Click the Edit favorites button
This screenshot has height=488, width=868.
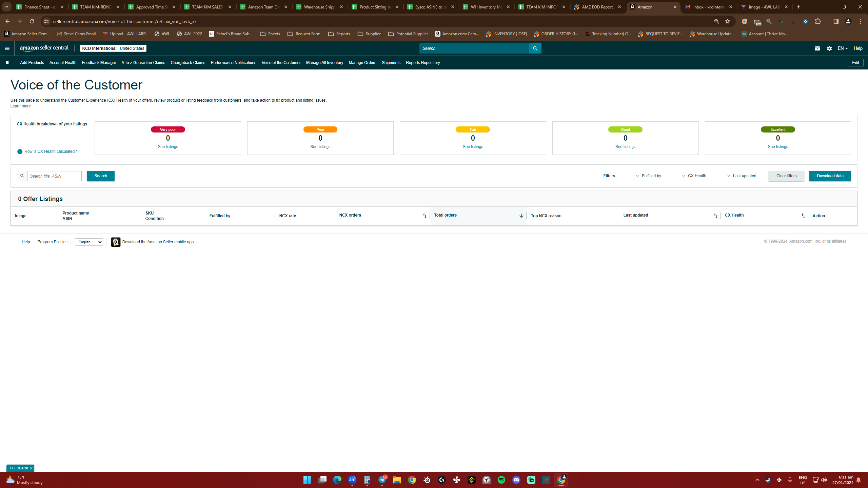855,63
